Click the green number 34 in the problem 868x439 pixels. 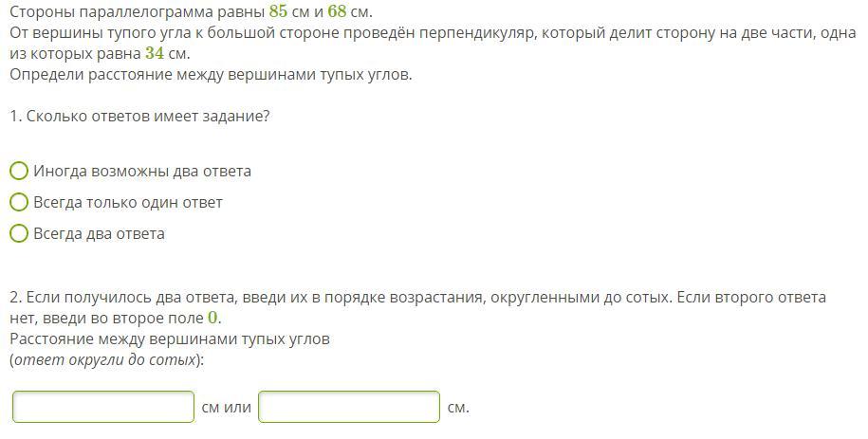[x=155, y=54]
